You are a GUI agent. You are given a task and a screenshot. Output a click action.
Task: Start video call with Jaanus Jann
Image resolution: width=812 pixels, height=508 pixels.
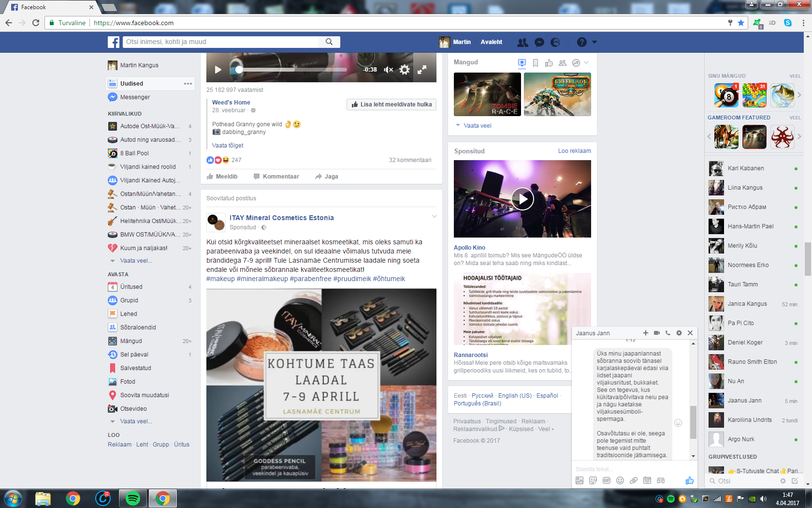657,333
